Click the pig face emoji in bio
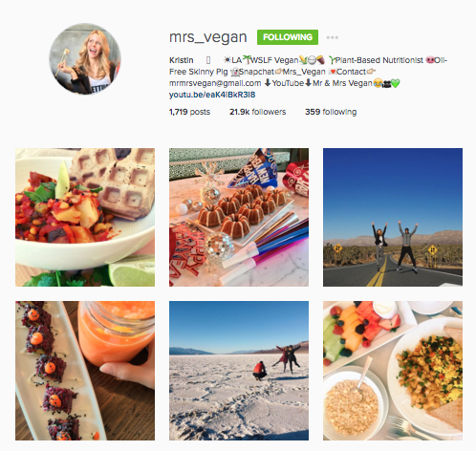The image size is (476, 451). point(430,60)
